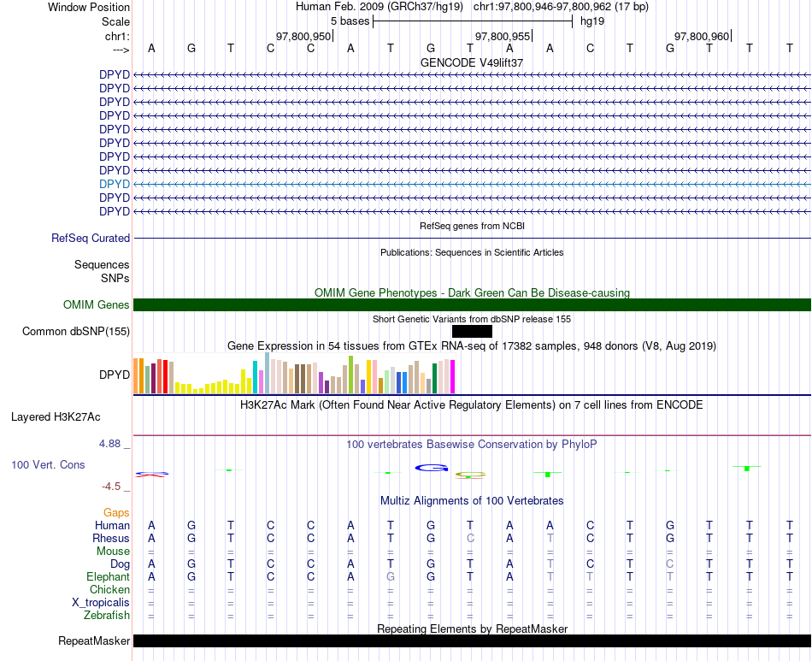
Task: Click the 4.88 PhyloP upper scale value
Action: point(109,444)
